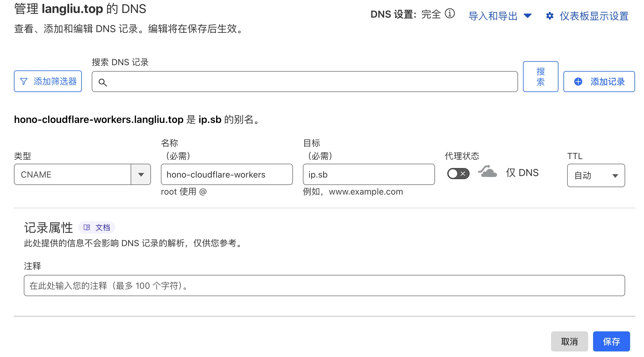This screenshot has width=644, height=357.
Task: Click the hono-cloudflare-workers name field
Action: pos(227,174)
